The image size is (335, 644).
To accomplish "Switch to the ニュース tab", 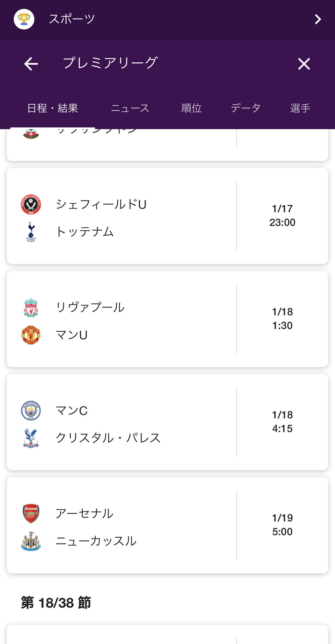I will click(130, 108).
